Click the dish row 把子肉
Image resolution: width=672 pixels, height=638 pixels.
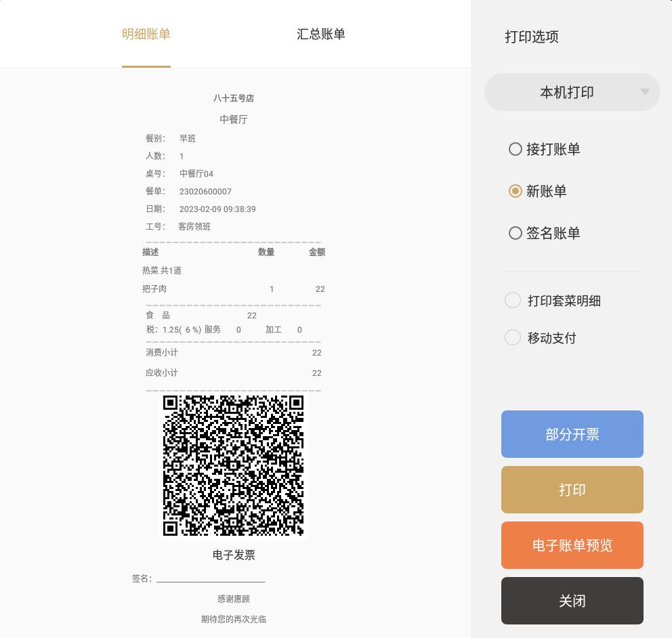tap(234, 289)
